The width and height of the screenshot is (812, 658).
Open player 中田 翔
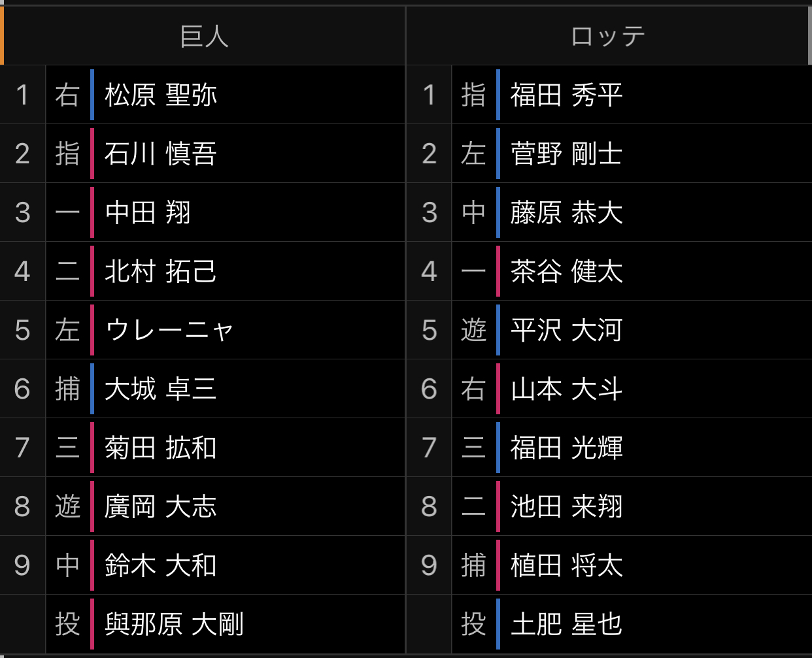pos(148,212)
